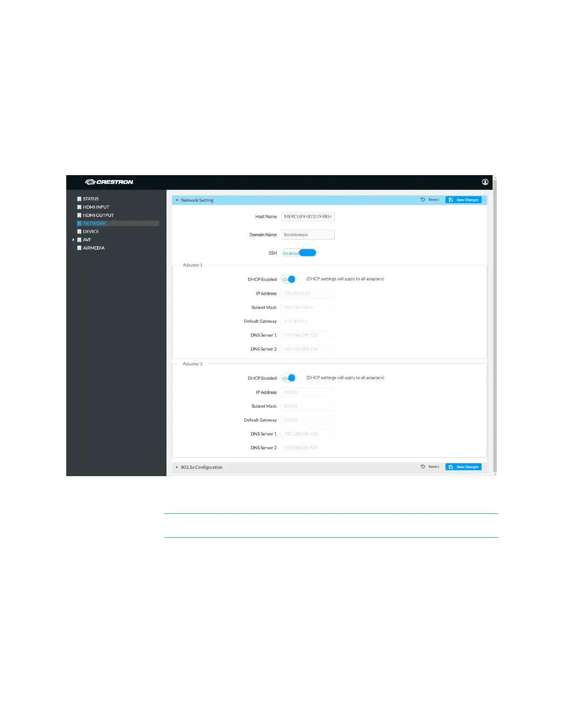Expand the AVF menu arrow
Screen dimensions: 563x728
(x=74, y=240)
